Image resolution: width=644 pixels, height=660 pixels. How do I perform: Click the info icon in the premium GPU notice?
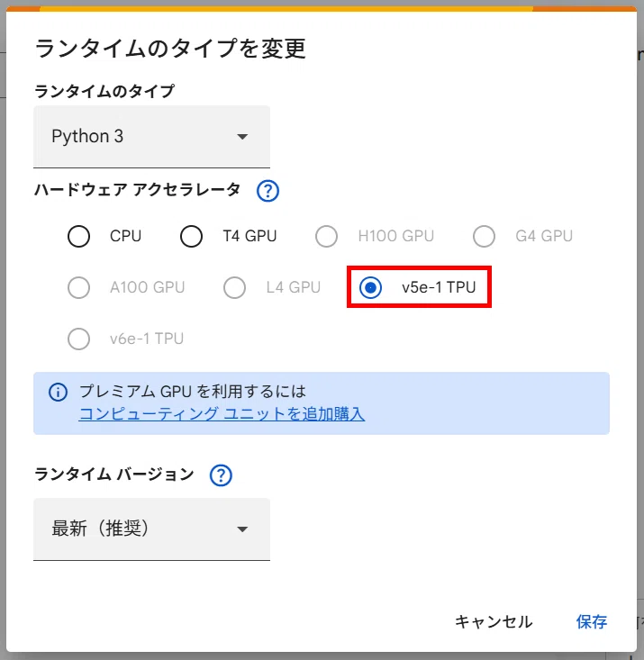click(59, 393)
